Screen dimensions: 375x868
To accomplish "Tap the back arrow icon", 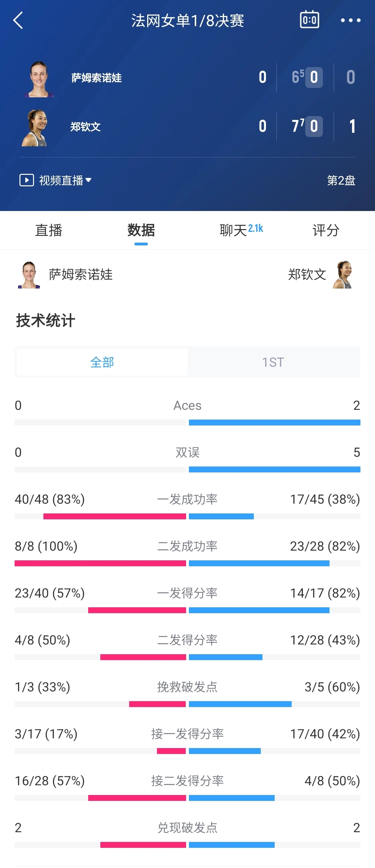I will (x=18, y=20).
